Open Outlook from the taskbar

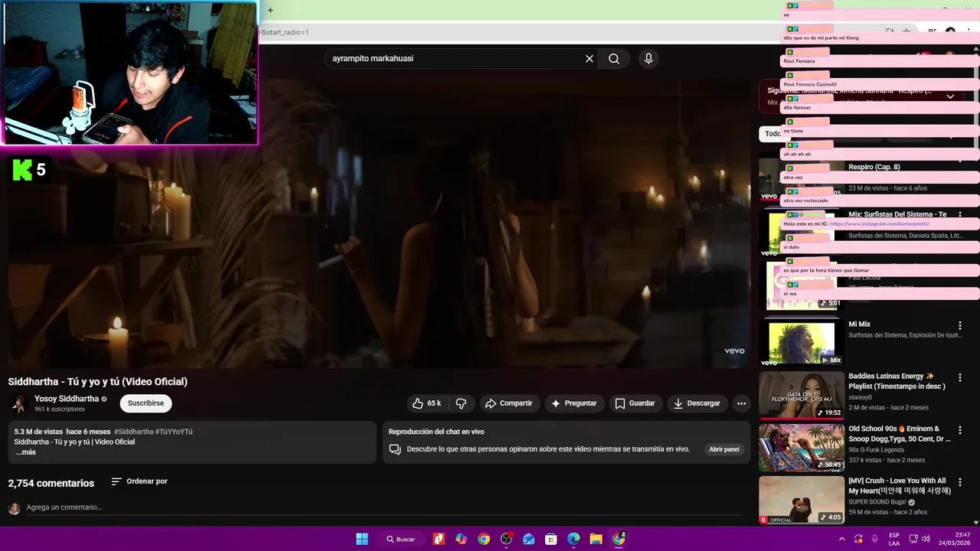(528, 539)
